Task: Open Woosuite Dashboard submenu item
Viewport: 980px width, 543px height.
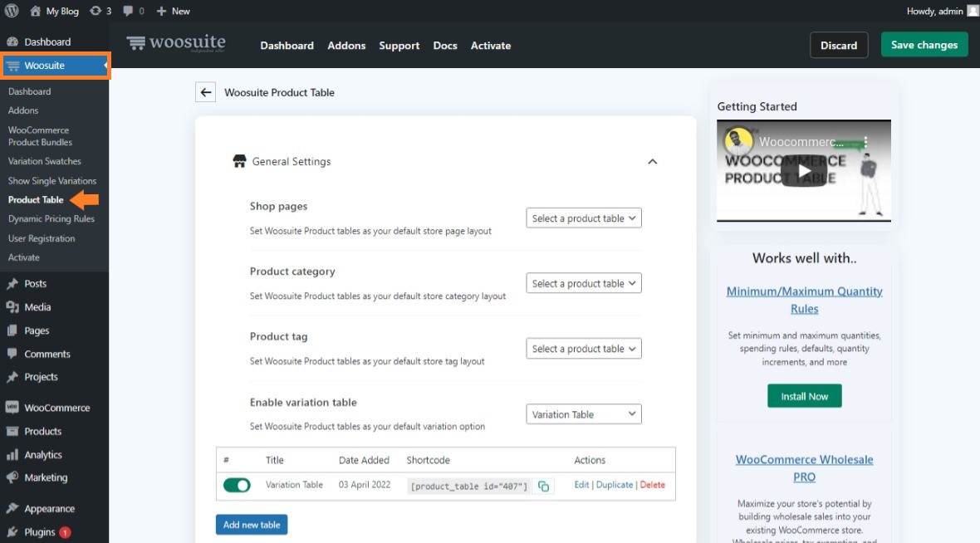Action: click(x=29, y=91)
